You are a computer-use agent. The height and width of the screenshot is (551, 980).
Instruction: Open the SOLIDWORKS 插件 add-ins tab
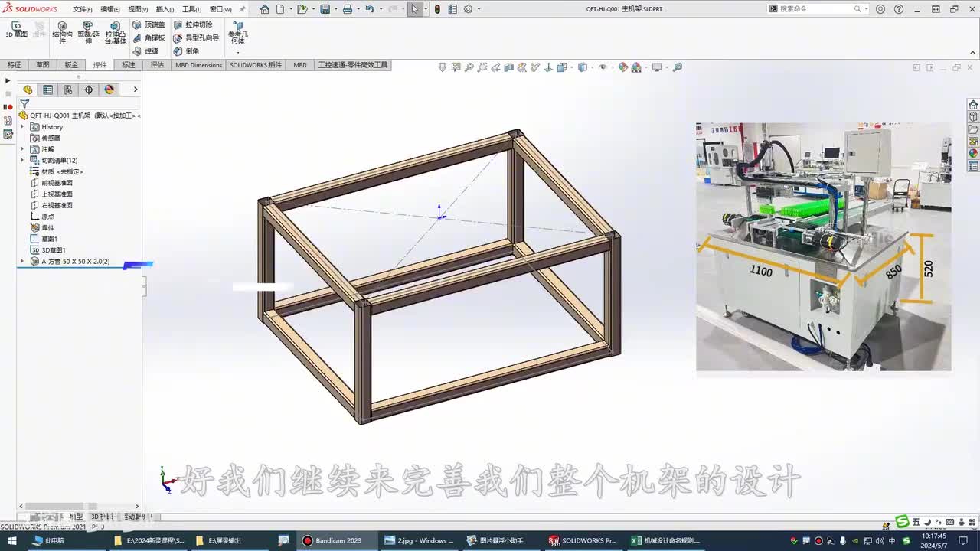(256, 65)
